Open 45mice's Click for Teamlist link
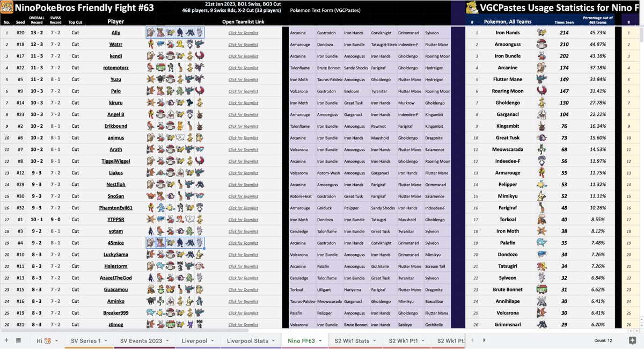Screen dimensions: 644x349 tap(243, 243)
